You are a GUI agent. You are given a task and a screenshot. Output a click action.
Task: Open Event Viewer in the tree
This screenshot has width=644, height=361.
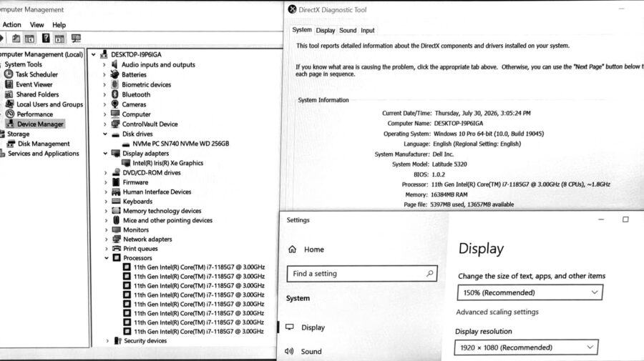(34, 84)
